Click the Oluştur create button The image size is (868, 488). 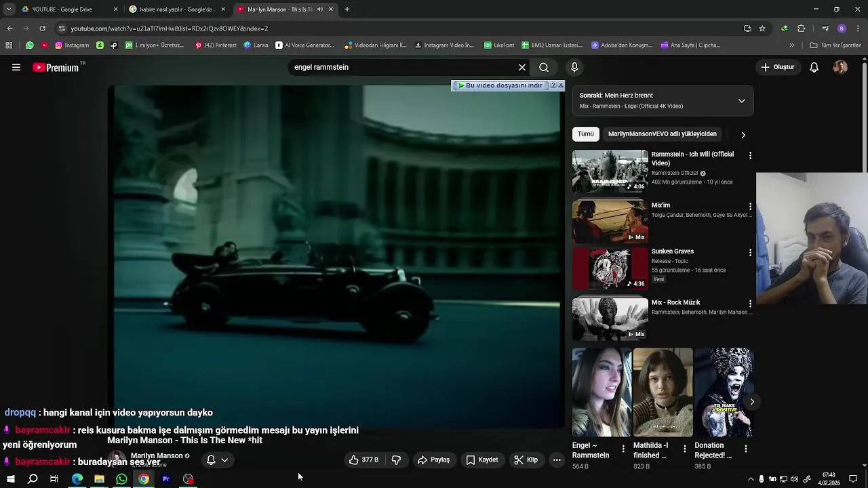click(x=778, y=67)
